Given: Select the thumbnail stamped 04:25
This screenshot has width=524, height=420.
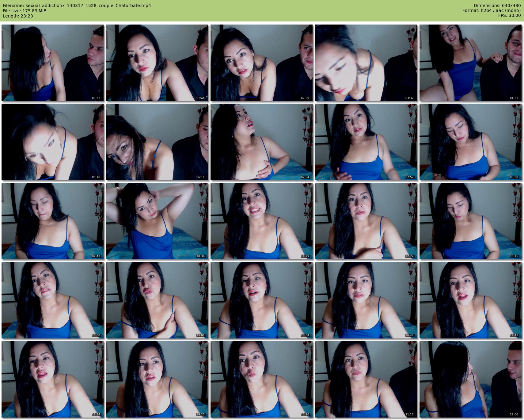Looking at the screenshot, I should [470, 63].
